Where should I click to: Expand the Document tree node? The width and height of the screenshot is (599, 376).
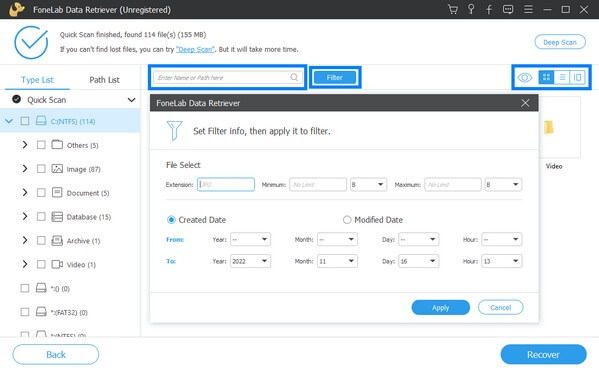pyautogui.click(x=25, y=192)
